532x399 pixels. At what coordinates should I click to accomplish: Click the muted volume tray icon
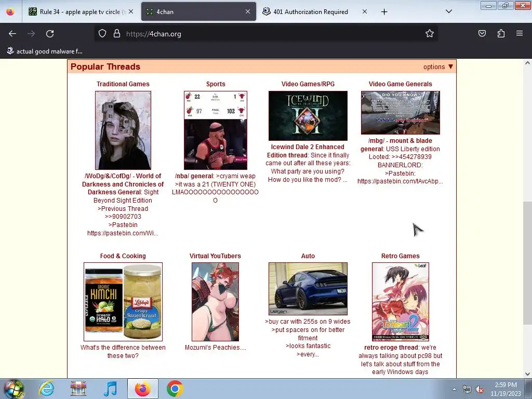[x=480, y=390]
